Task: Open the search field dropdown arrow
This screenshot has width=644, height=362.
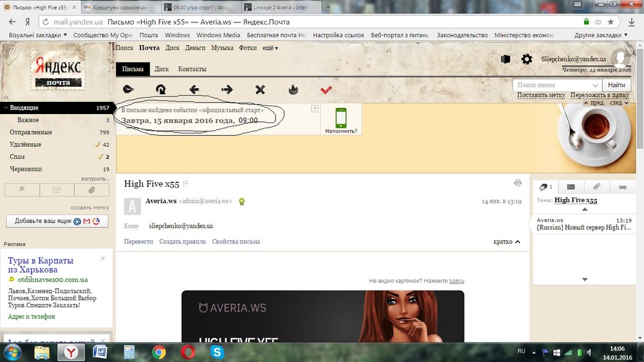Action: point(595,85)
